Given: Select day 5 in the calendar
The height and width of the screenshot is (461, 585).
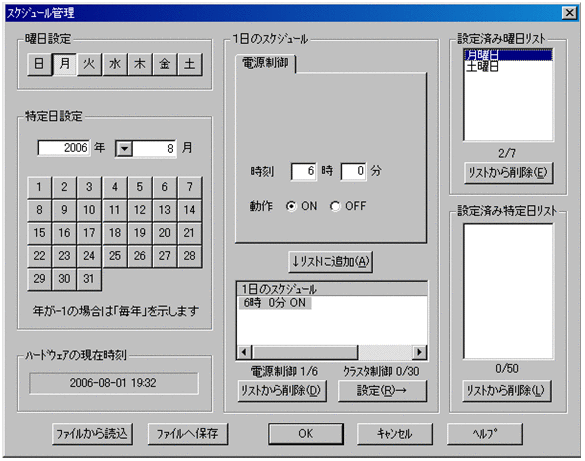Looking at the screenshot, I should (x=140, y=187).
